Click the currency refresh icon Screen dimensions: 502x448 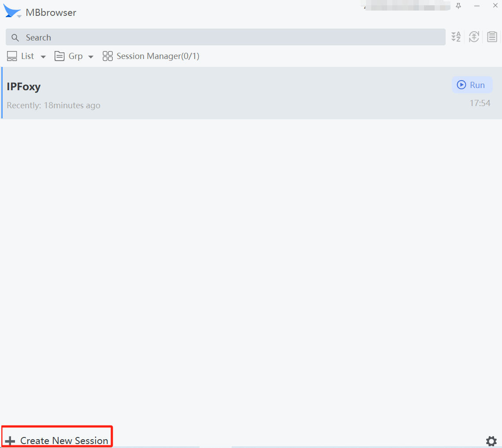(474, 37)
